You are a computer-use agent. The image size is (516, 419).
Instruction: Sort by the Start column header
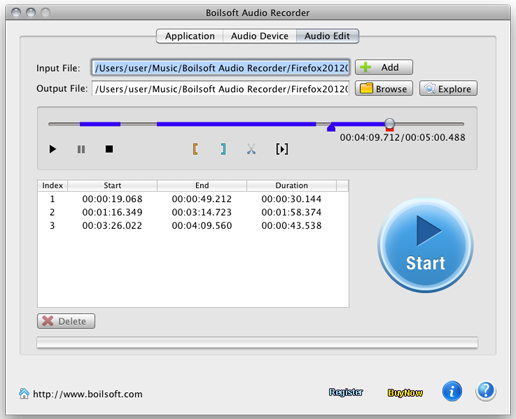pyautogui.click(x=112, y=185)
